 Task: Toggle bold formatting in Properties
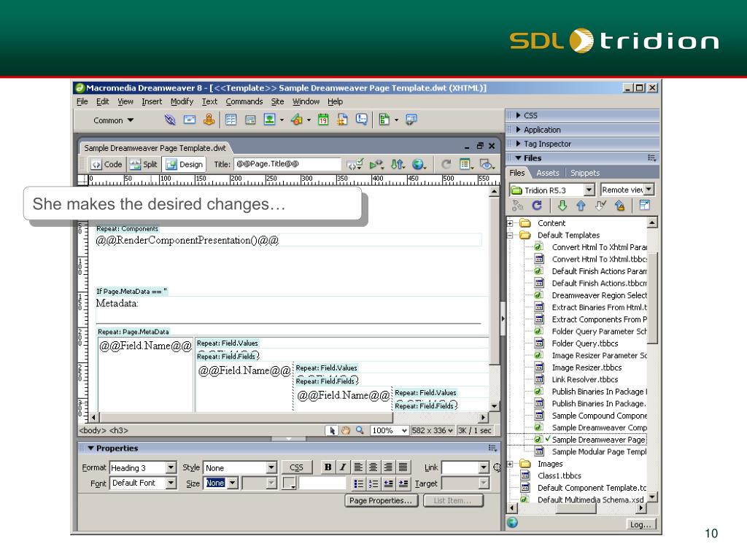pyautogui.click(x=328, y=467)
